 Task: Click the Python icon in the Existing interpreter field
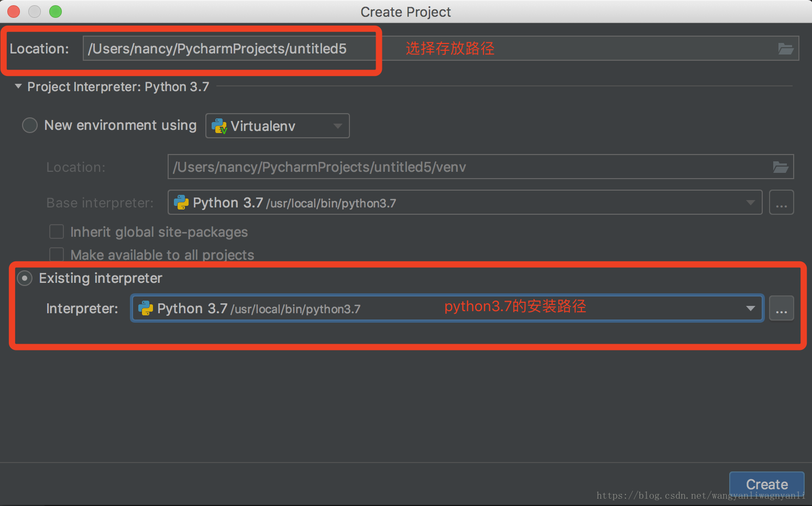tap(146, 309)
